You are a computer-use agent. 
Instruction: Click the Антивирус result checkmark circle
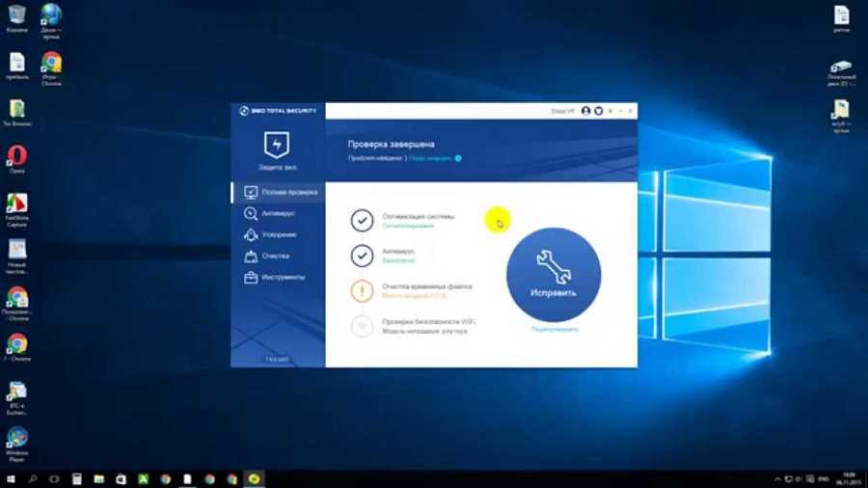tap(362, 256)
